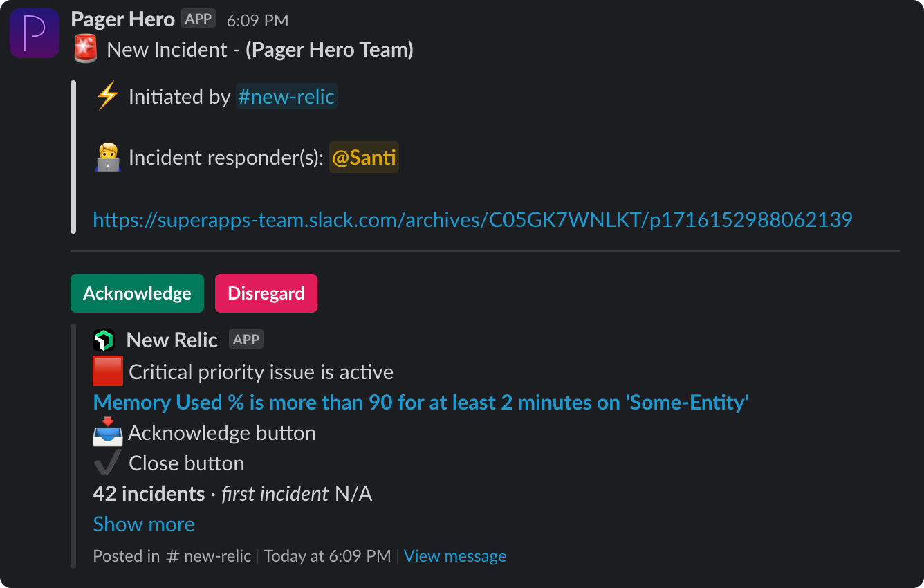924x588 pixels.
Task: Open the superapps-team Slack archive URL
Action: tap(472, 219)
